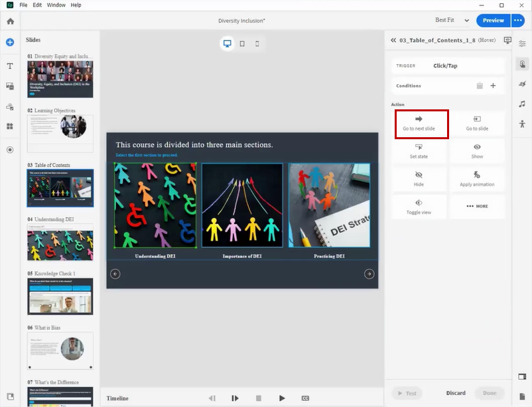Select slide 03 Table of Contents thumbnail
The width and height of the screenshot is (532, 407).
tap(60, 188)
